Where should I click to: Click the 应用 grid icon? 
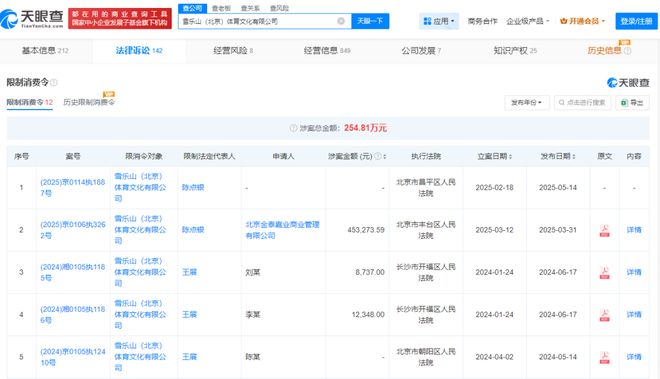[427, 21]
